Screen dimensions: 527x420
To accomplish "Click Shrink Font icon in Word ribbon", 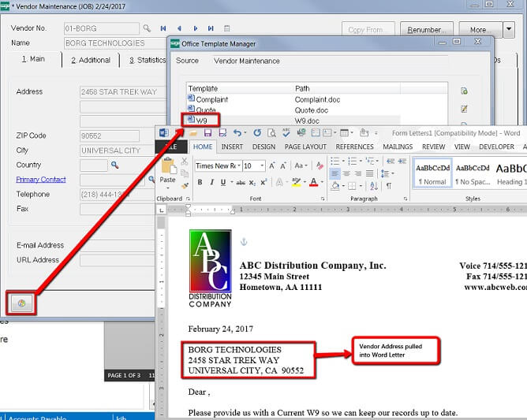I will point(284,165).
